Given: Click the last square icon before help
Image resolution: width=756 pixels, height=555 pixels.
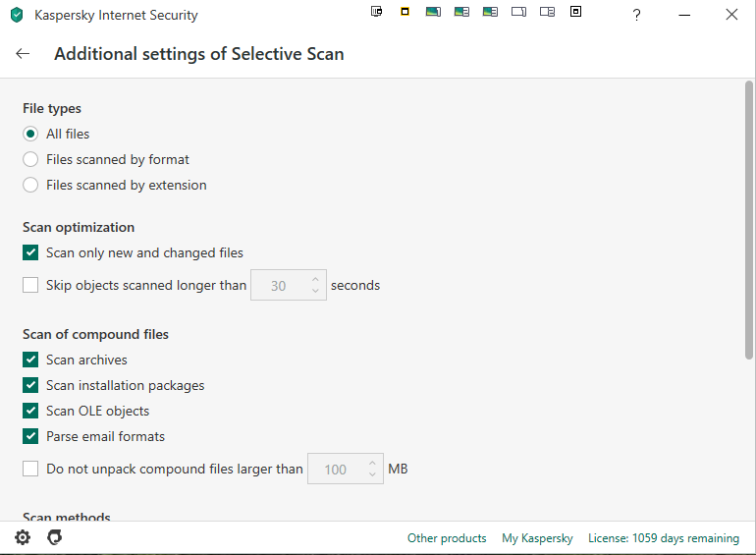Looking at the screenshot, I should 576,12.
